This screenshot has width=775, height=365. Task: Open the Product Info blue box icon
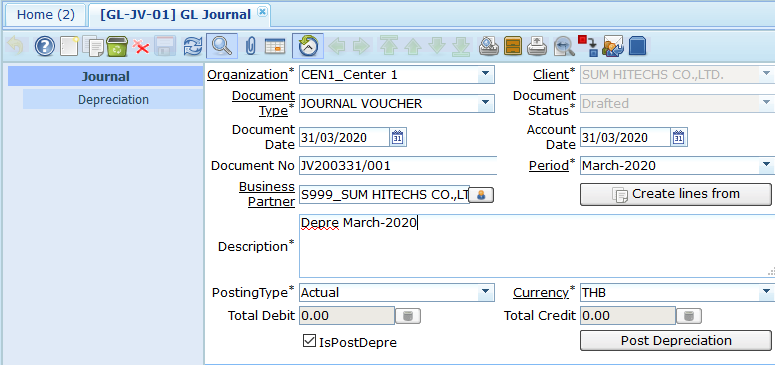click(x=638, y=46)
